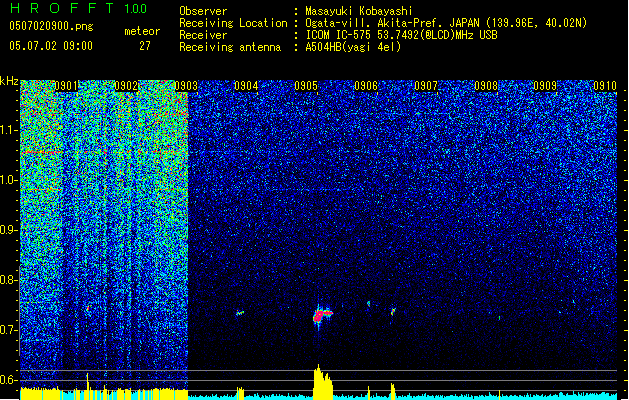Click the meteor count 27
629x400 pixels.
(x=145, y=46)
